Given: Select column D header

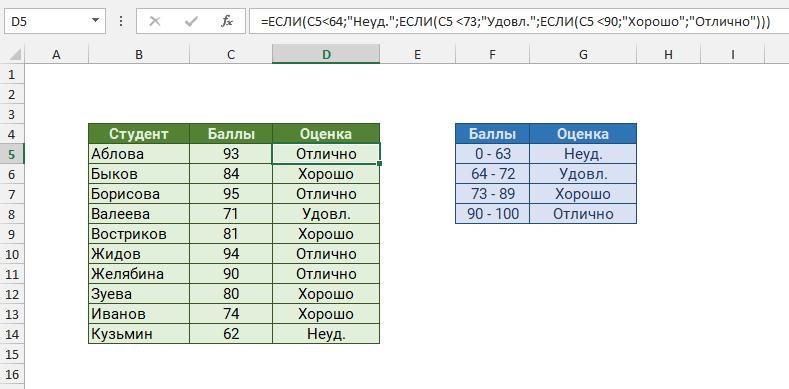Looking at the screenshot, I should tap(327, 54).
